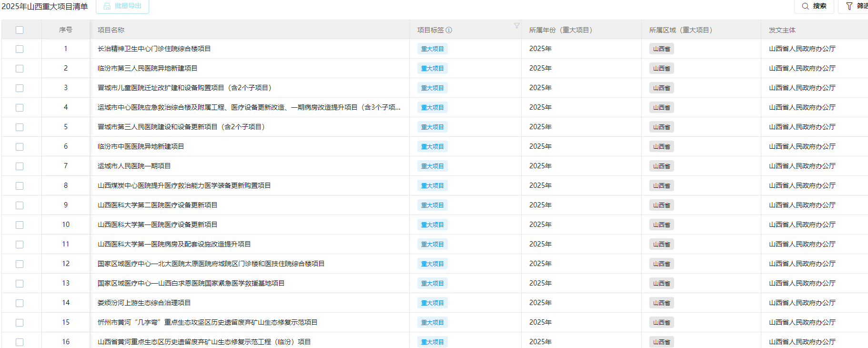Check the box for row 3
The height and width of the screenshot is (348, 868).
[20, 88]
